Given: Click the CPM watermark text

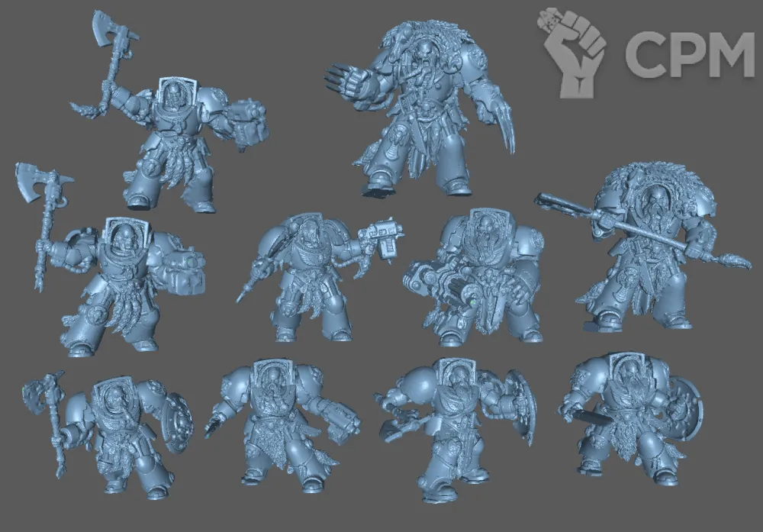Looking at the screenshot, I should click(689, 53).
